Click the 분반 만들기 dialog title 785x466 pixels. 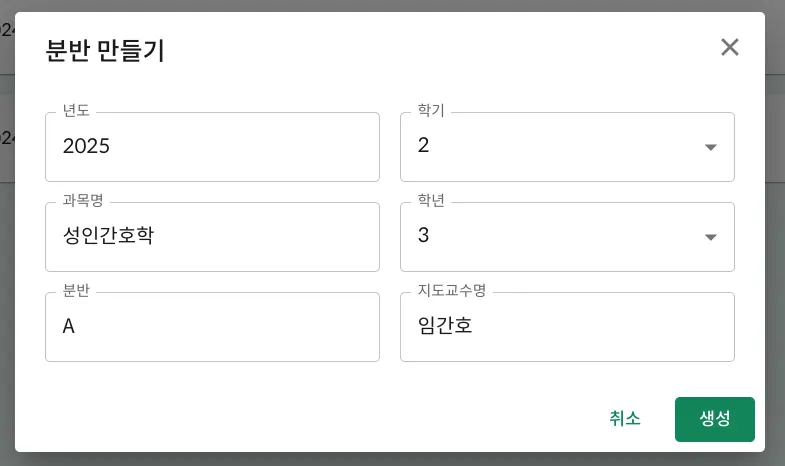(105, 50)
